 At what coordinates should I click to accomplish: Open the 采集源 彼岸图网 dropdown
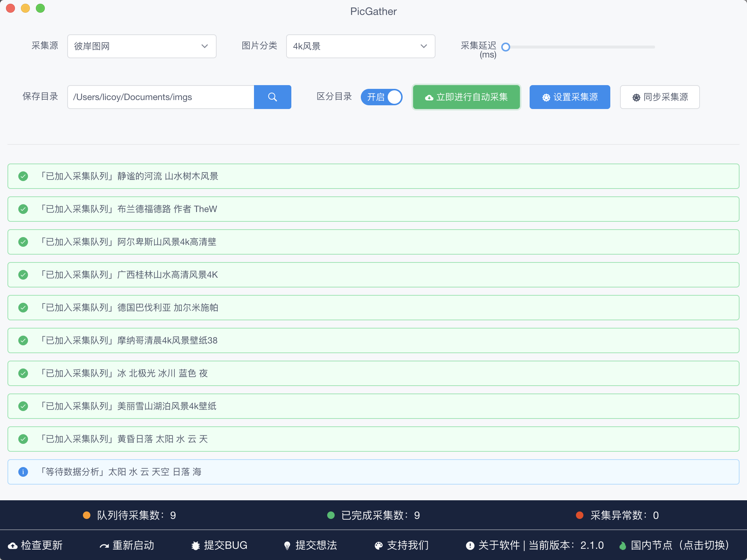[142, 46]
